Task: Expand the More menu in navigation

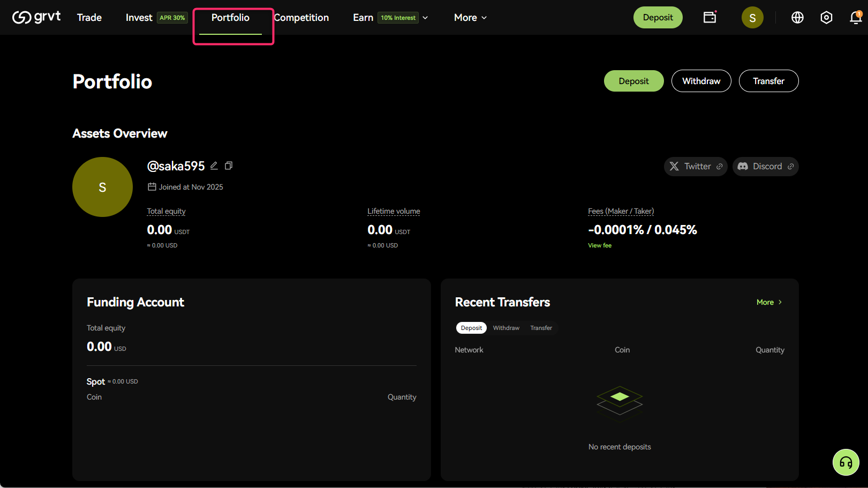Action: (x=470, y=18)
